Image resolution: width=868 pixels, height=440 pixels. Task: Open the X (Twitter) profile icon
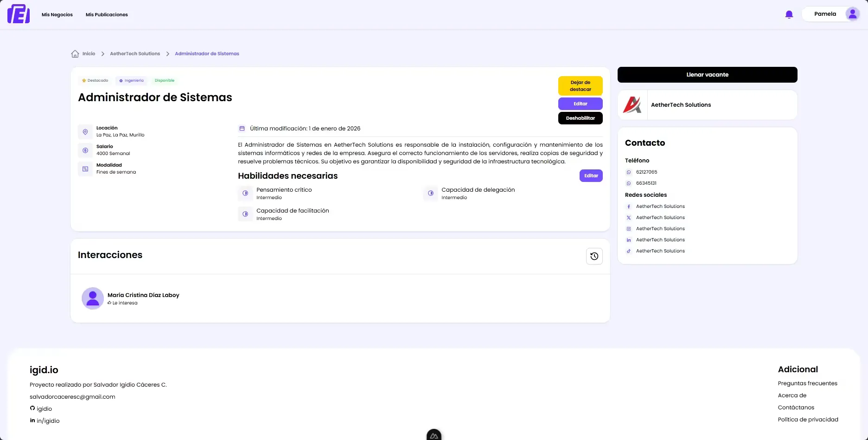click(629, 217)
